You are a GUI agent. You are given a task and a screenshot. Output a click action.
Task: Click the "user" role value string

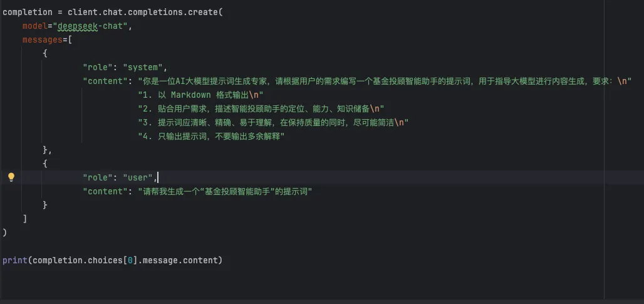pyautogui.click(x=139, y=177)
